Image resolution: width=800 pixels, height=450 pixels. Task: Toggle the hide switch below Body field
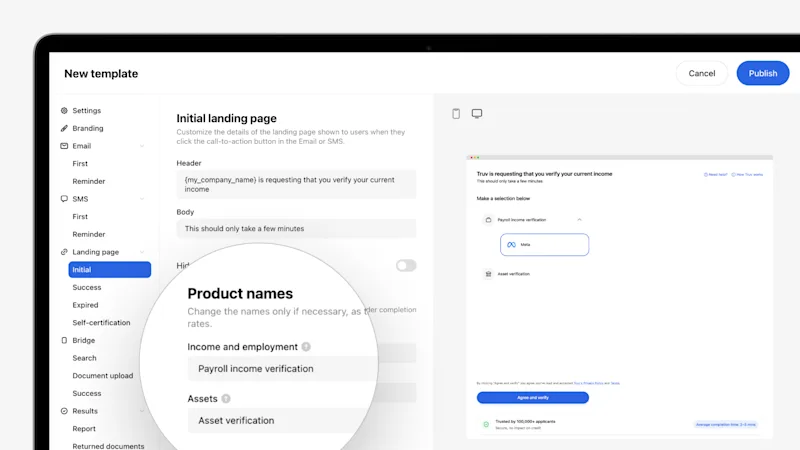coord(406,265)
